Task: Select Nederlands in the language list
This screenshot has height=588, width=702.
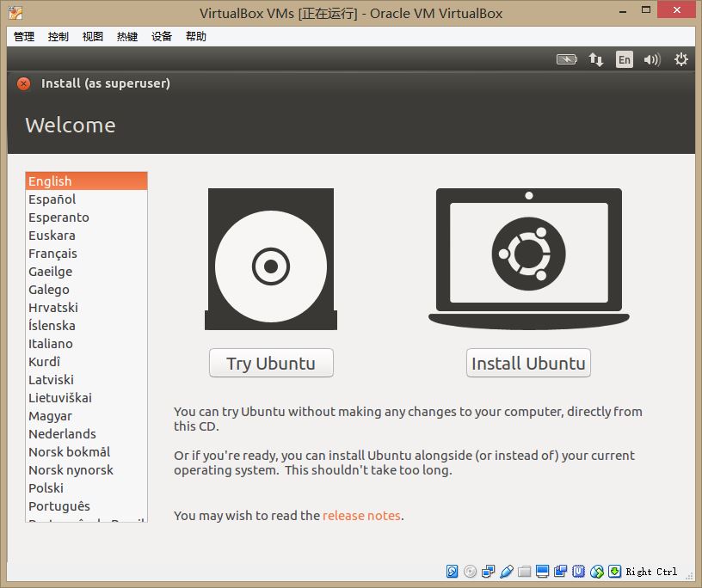Action: [x=86, y=433]
